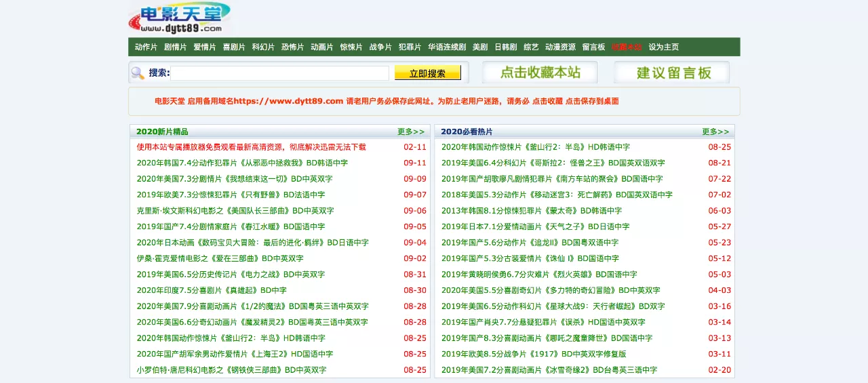
Task: Open the 喜剧片 category
Action: point(234,47)
